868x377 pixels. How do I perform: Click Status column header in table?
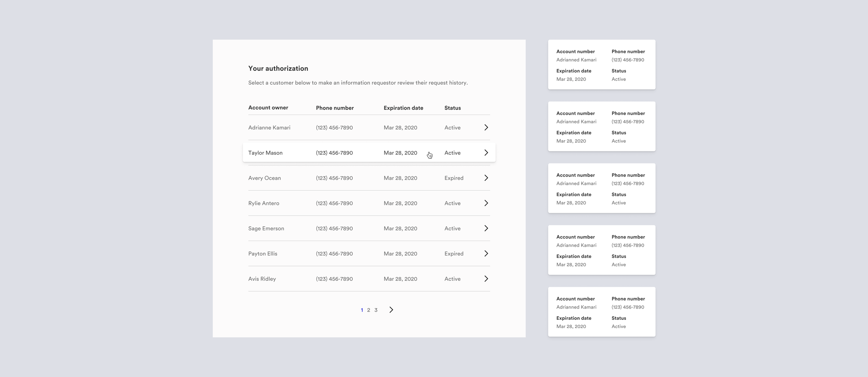point(452,108)
